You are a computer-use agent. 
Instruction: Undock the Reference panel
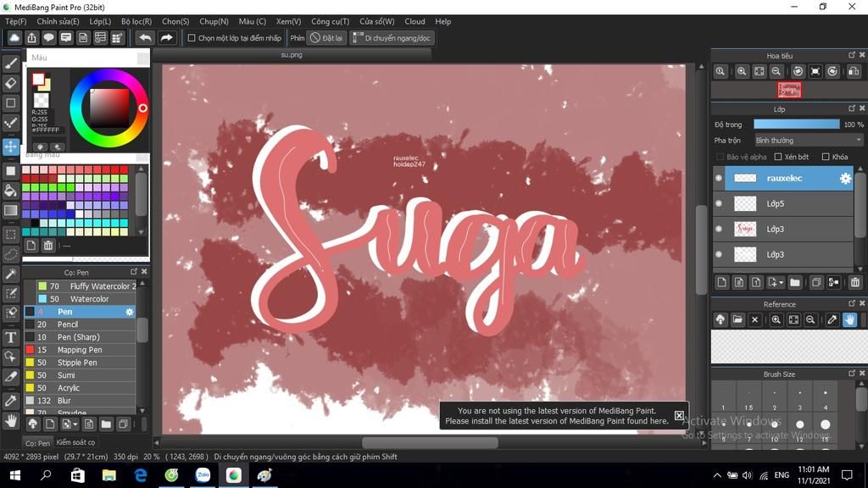[x=852, y=303]
